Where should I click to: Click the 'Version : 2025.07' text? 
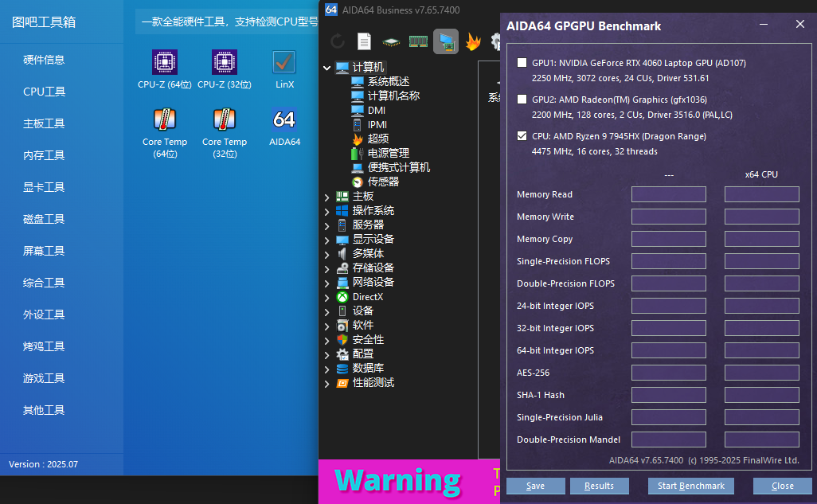tap(43, 464)
